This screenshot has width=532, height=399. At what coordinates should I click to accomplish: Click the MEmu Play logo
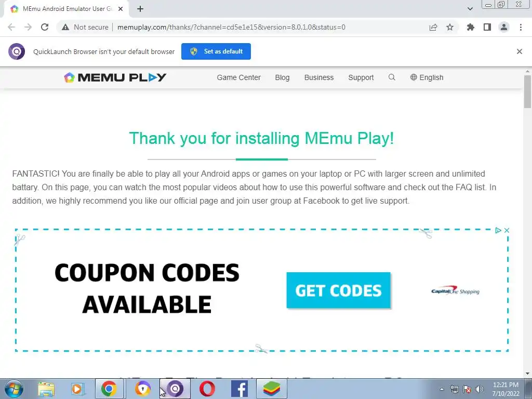pos(115,77)
